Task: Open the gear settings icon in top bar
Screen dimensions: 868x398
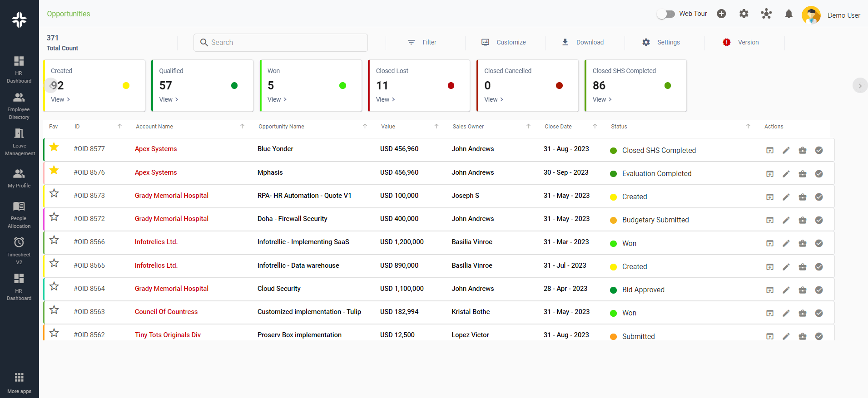Action: 744,14
